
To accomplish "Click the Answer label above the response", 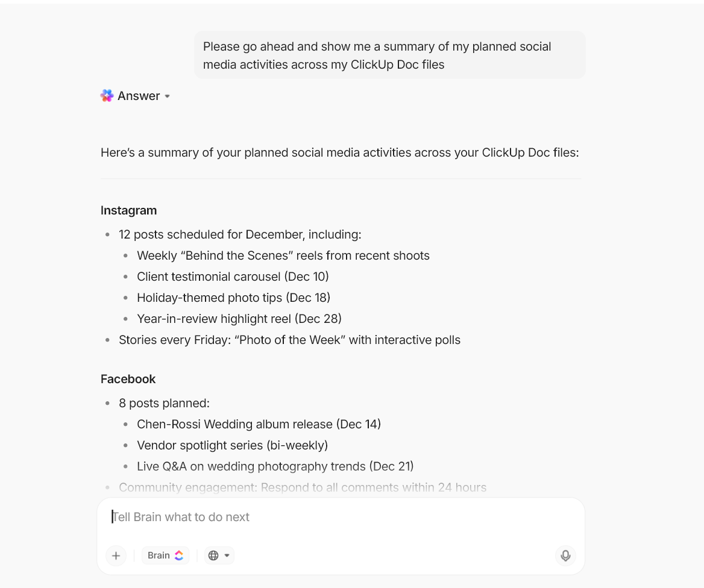I will [x=139, y=95].
